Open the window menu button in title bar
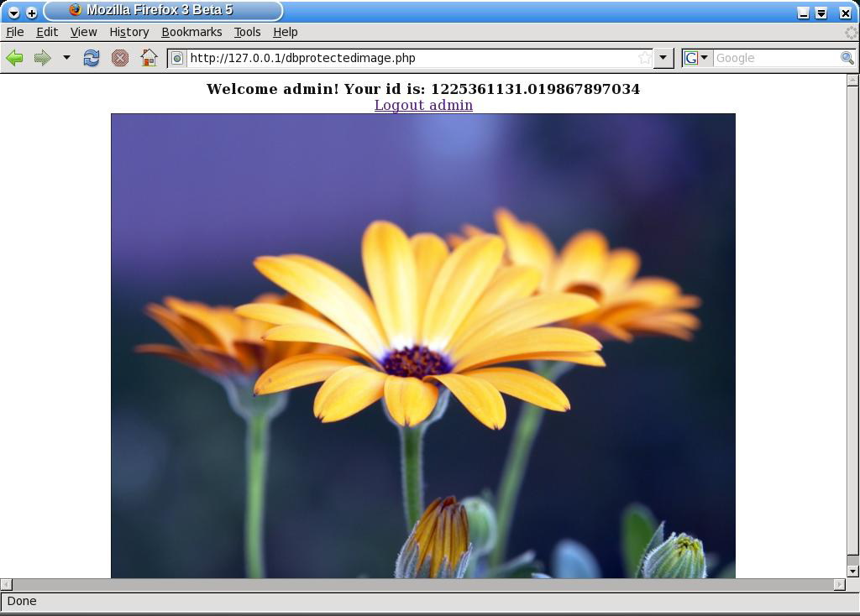 point(13,12)
